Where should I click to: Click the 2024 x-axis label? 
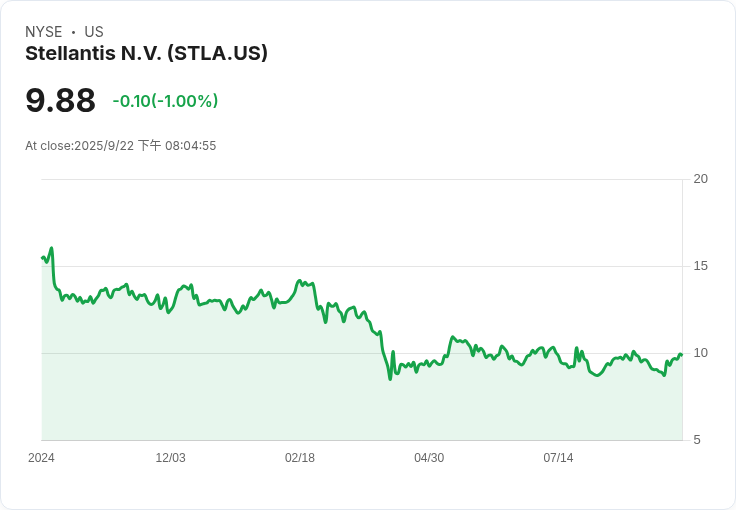[x=41, y=458]
